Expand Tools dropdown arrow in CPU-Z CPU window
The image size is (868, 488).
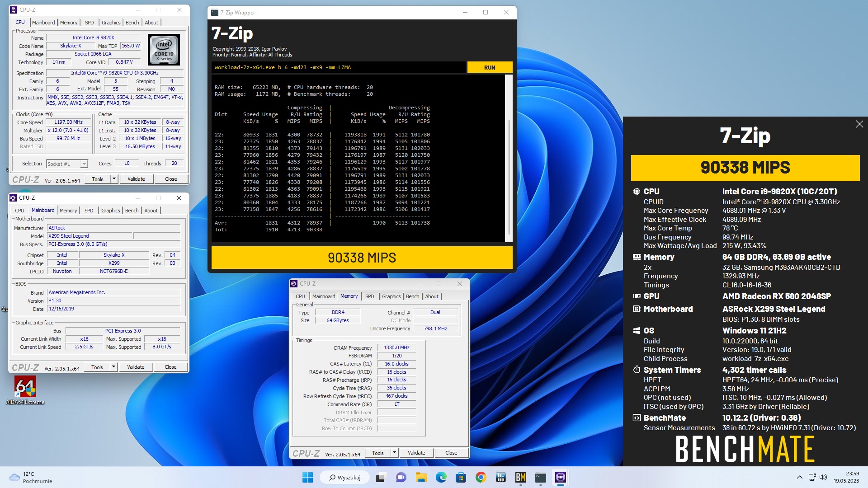(114, 179)
